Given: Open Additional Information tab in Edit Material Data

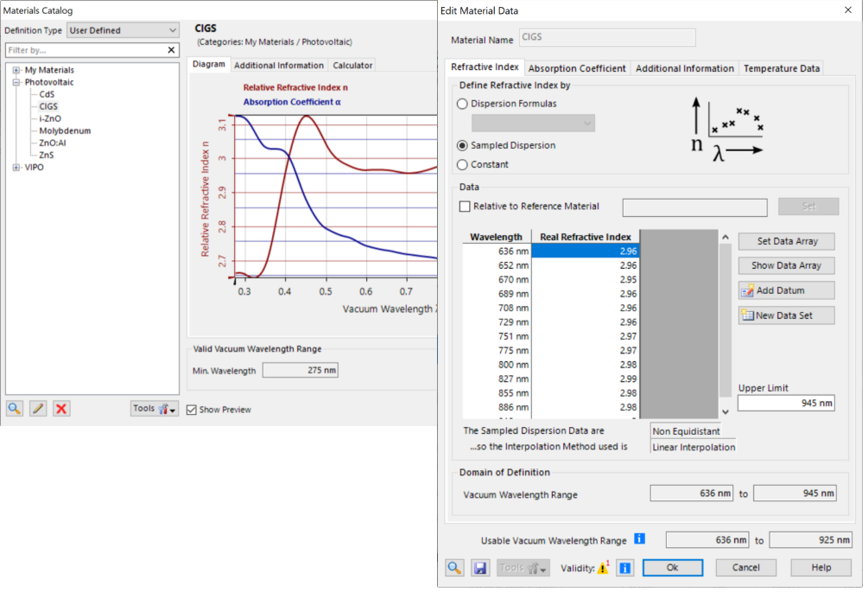Looking at the screenshot, I should [x=685, y=68].
